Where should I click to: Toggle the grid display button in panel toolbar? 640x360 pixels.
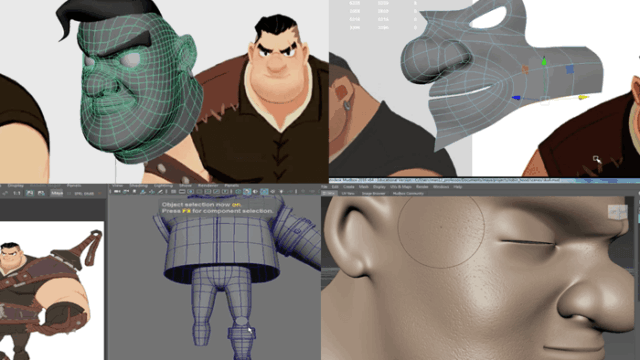(x=173, y=191)
